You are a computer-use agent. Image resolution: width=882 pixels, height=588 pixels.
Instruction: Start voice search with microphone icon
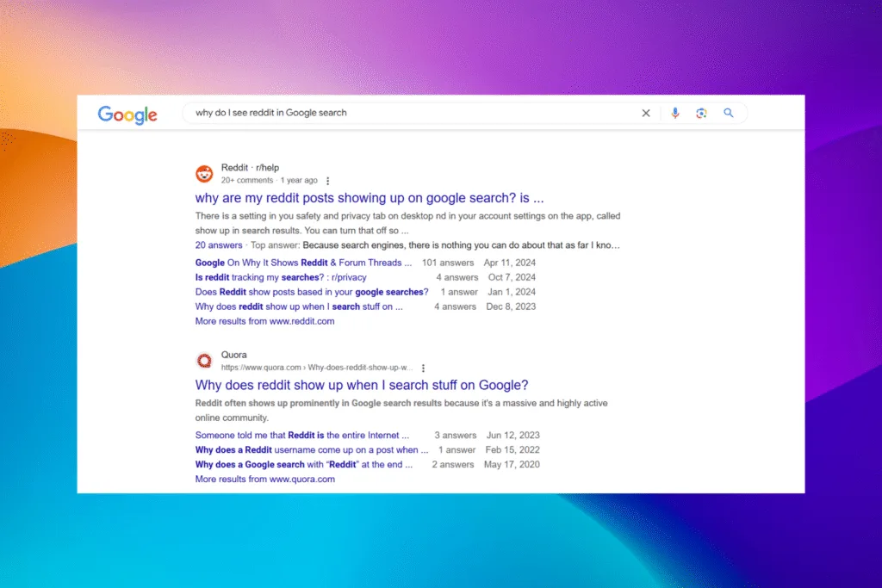[675, 113]
